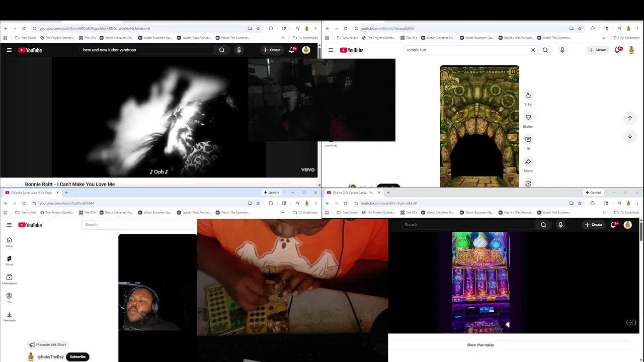Expand the bookmarks overflow chevron in the Bonnie Raitt window

pos(283,38)
